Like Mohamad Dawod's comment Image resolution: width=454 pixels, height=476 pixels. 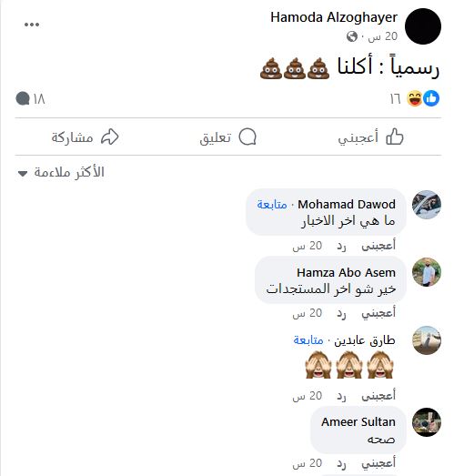coord(378,246)
